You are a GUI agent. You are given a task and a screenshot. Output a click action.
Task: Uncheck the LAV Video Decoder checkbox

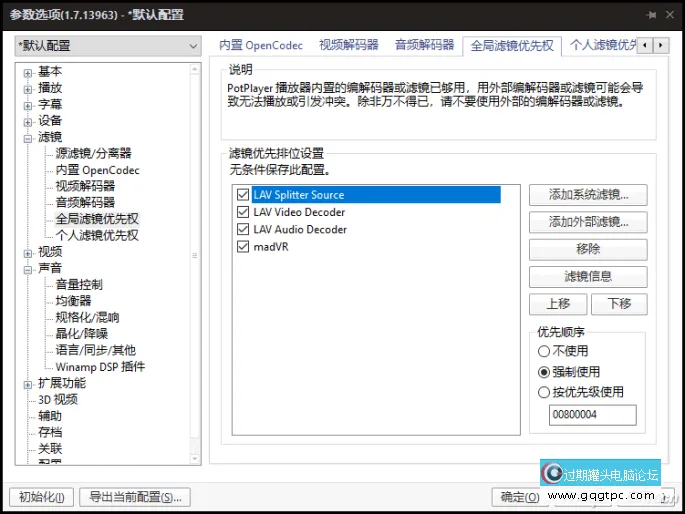(x=243, y=212)
